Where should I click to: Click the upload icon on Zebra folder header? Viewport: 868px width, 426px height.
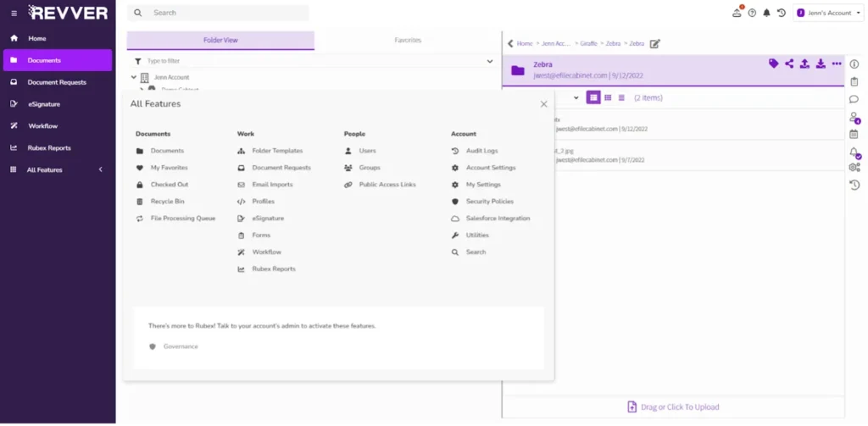pos(804,64)
